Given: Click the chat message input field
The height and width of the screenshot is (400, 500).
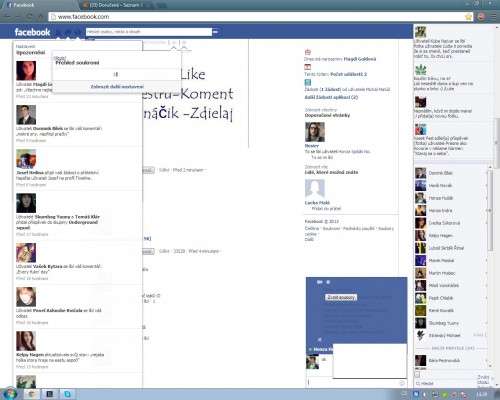Looking at the screenshot, I should pyautogui.click(x=353, y=383).
